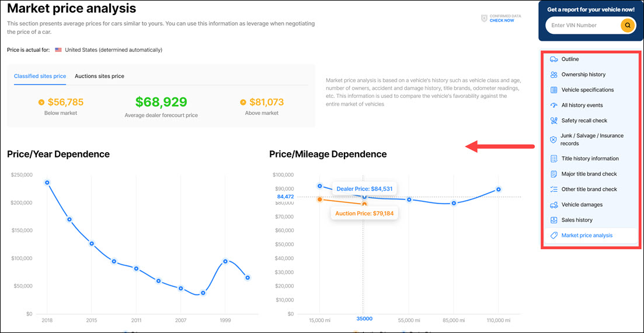Select the Classified sites price tab
The height and width of the screenshot is (333, 644).
[x=40, y=76]
